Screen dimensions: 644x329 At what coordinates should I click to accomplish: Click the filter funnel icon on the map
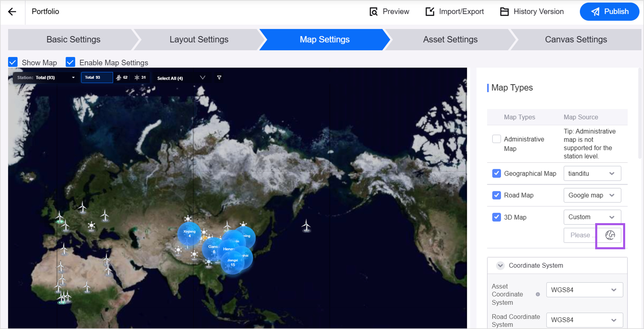point(219,78)
